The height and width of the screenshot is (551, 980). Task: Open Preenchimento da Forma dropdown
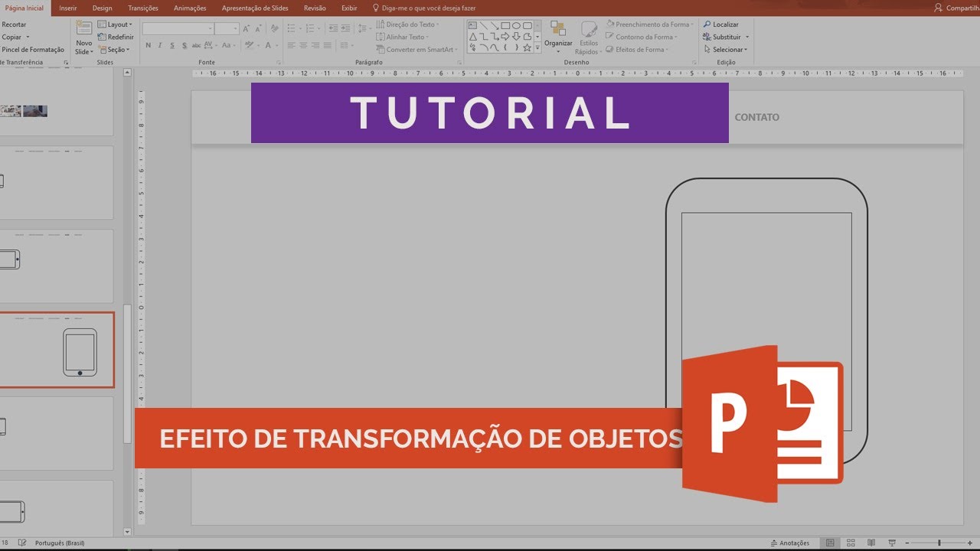point(649,24)
